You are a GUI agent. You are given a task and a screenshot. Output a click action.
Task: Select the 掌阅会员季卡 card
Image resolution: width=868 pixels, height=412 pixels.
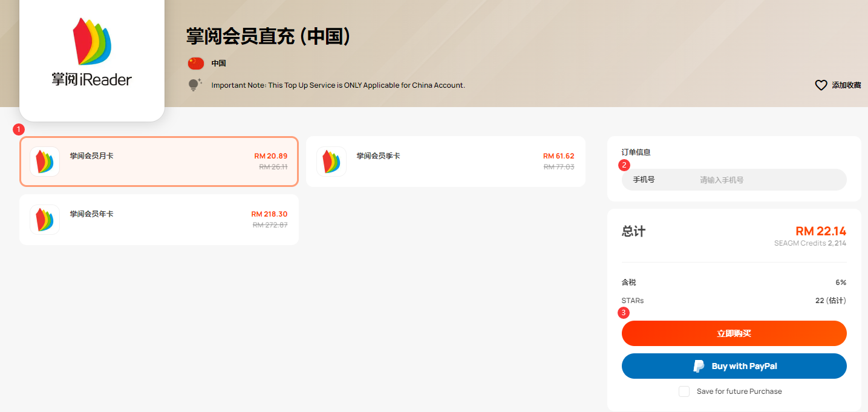tap(446, 162)
